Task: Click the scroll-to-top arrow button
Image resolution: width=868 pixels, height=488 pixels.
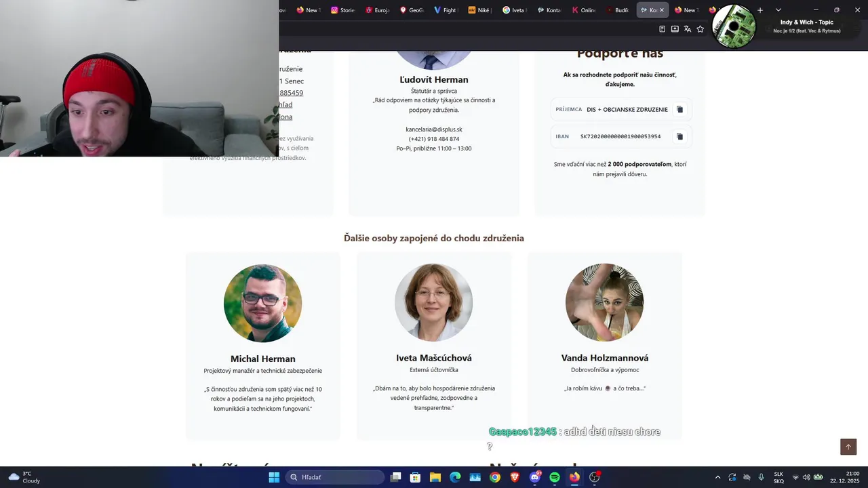Action: point(848,447)
